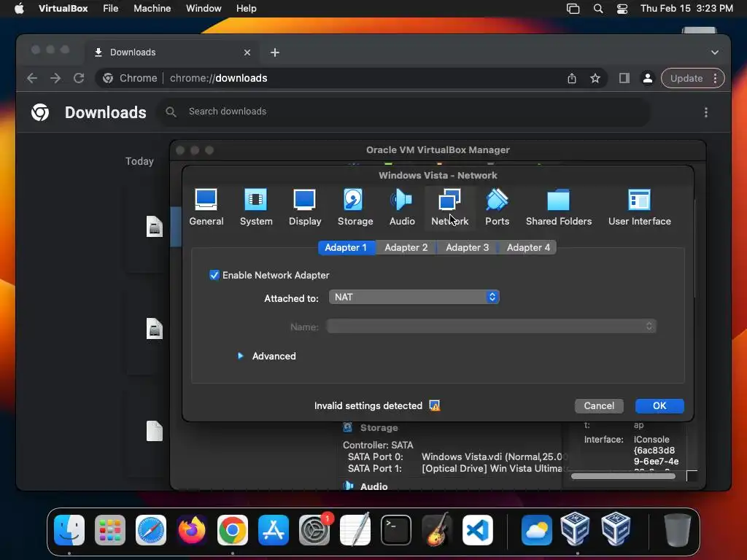Reload the Chrome downloads page
The image size is (747, 560).
(x=79, y=78)
